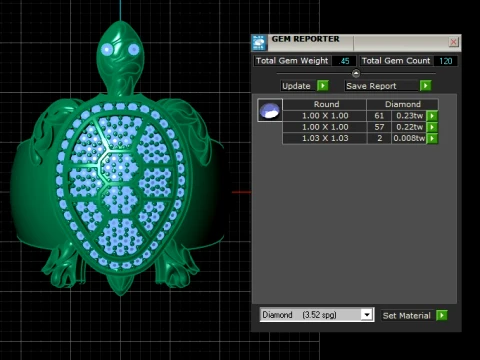
Task: Select the 1.03 X 1.03 size cell
Action: 325,138
